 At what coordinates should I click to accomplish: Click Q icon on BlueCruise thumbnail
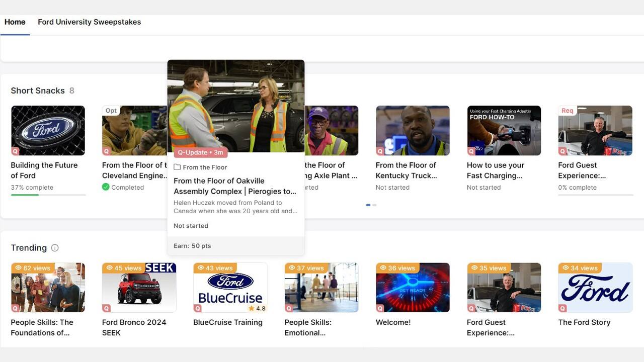click(x=198, y=308)
